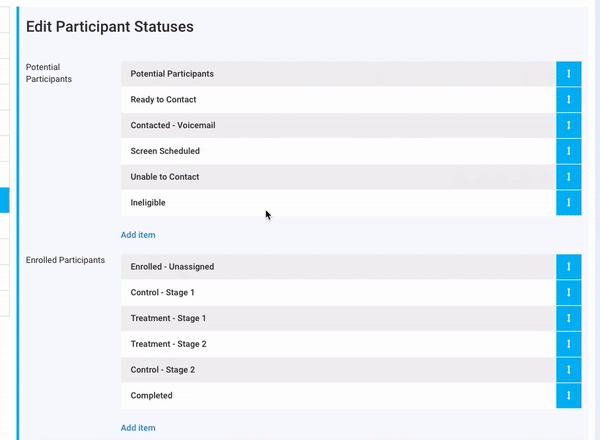
Task: Click reorder handle for Control - Stage 1
Action: [568, 293]
